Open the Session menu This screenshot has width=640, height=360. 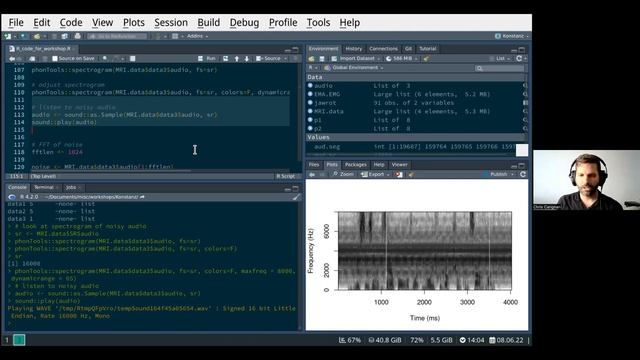pos(171,23)
